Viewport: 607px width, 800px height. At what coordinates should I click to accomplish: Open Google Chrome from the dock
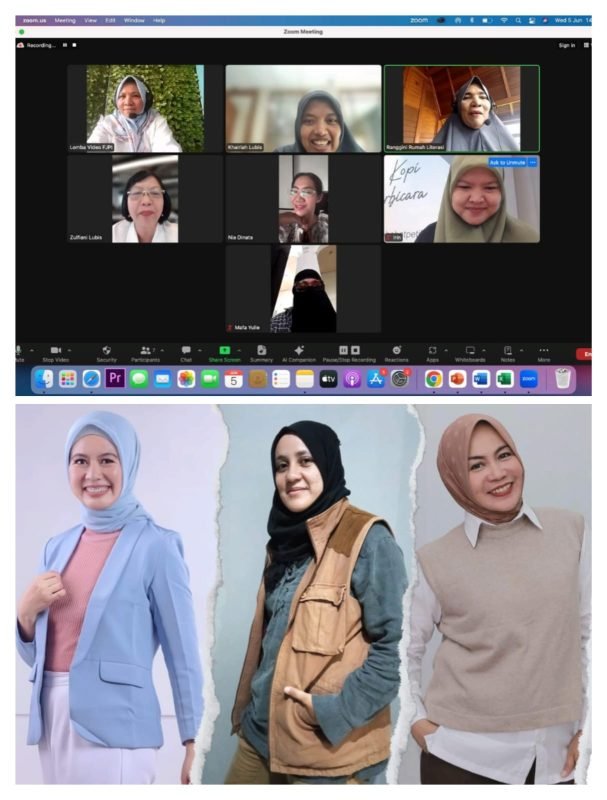coord(433,378)
